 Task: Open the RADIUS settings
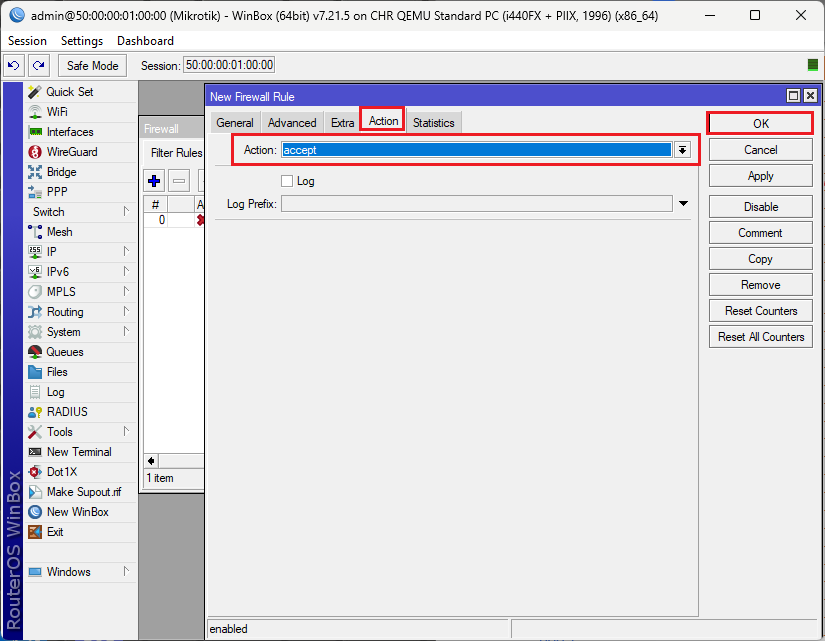point(67,412)
